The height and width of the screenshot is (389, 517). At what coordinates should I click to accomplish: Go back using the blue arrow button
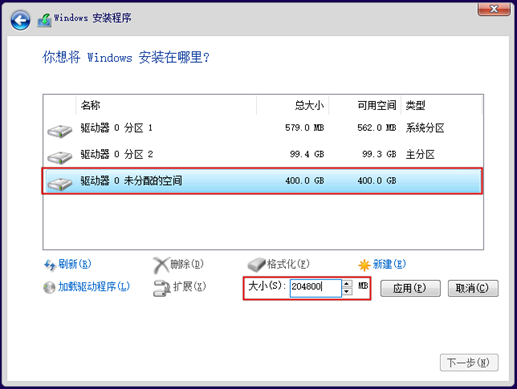(x=20, y=20)
